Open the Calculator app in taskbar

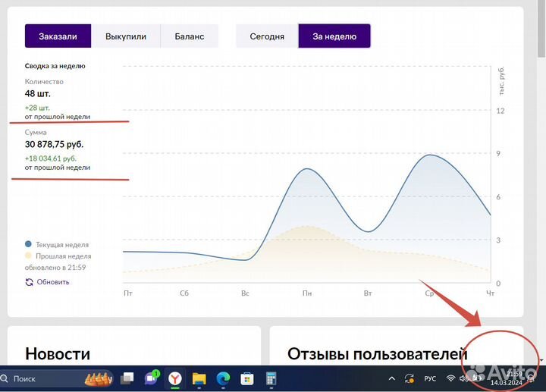pyautogui.click(x=270, y=378)
